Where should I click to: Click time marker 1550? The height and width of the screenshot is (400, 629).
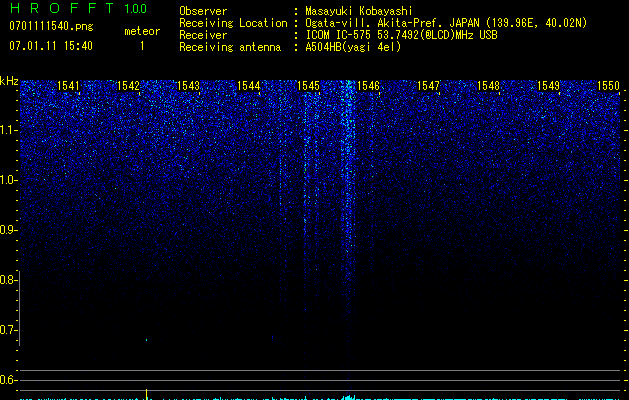click(x=609, y=86)
